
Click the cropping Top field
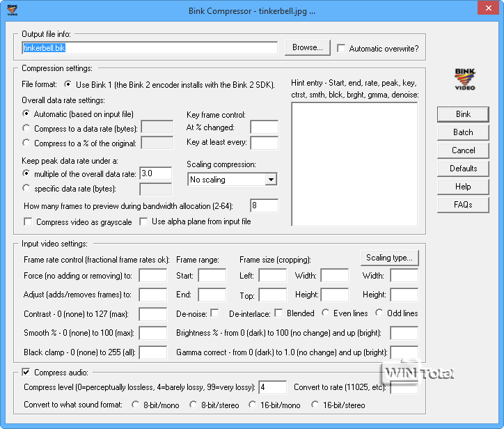[273, 295]
